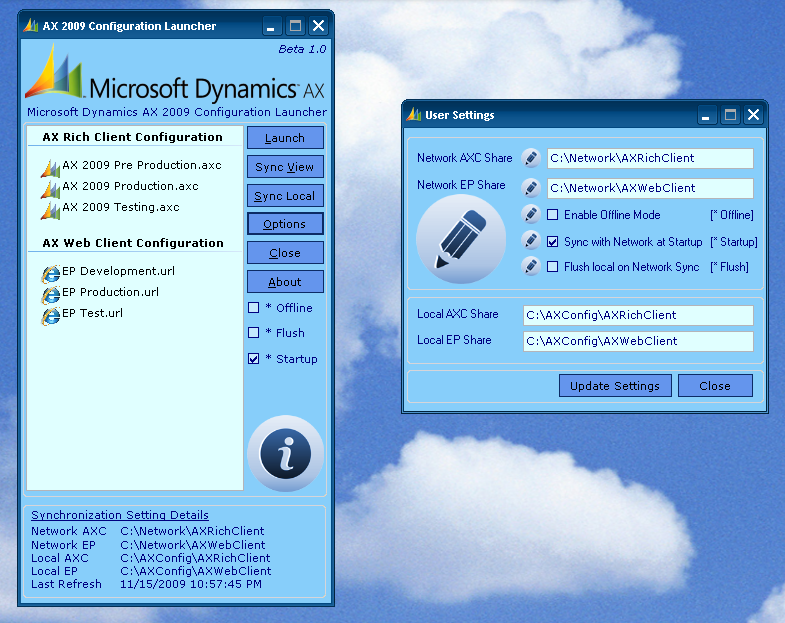Click the Network AXC path in sync details
The height and width of the screenshot is (623, 785).
[x=192, y=531]
